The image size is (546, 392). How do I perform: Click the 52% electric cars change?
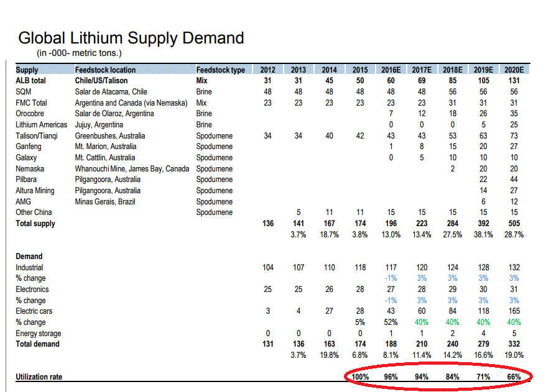click(x=391, y=322)
